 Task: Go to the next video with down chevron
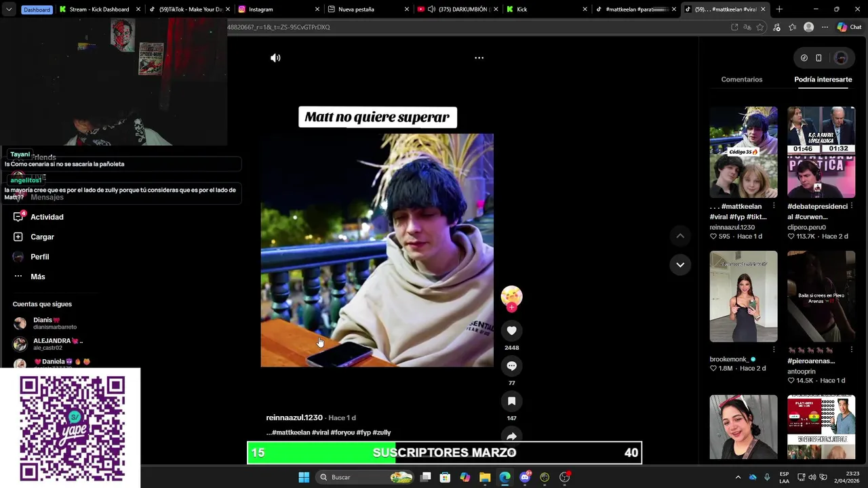pos(680,264)
